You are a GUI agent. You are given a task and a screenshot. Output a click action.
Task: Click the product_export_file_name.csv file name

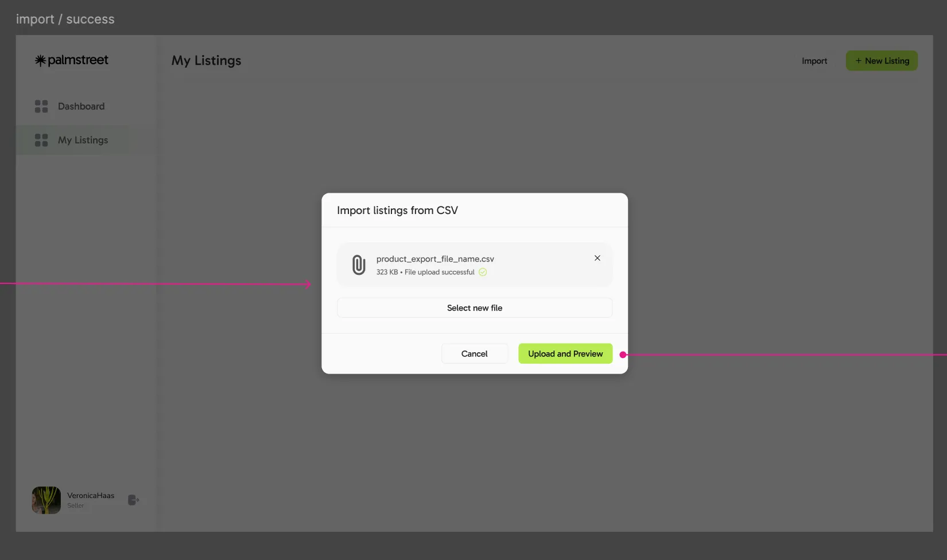[x=435, y=259]
